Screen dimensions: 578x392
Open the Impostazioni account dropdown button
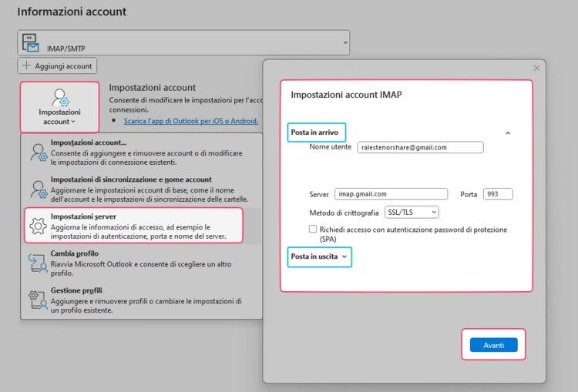[x=59, y=107]
